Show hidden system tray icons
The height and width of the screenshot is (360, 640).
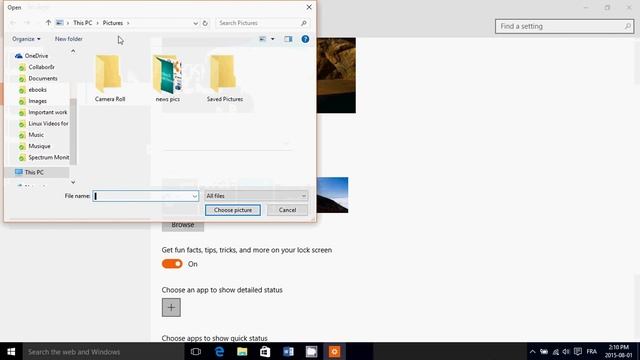[532, 351]
